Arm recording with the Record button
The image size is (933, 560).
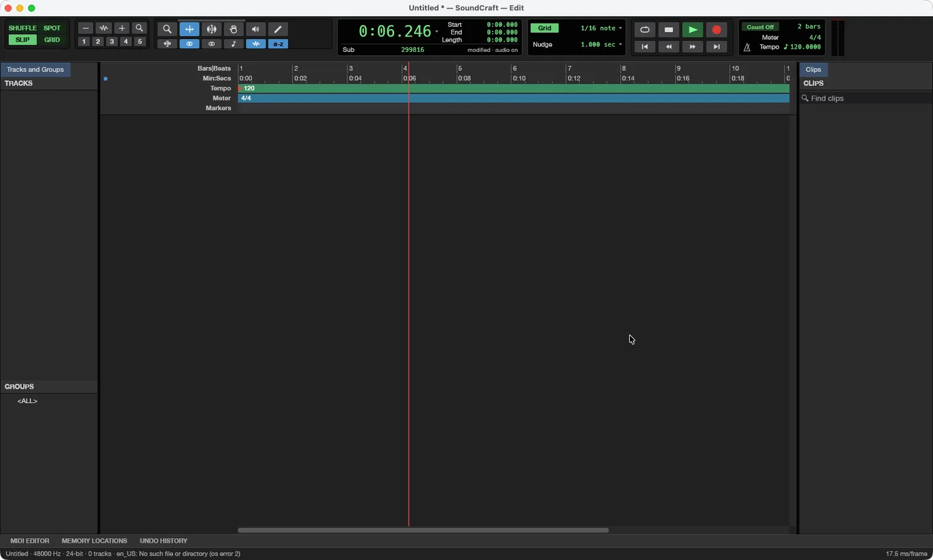click(716, 30)
